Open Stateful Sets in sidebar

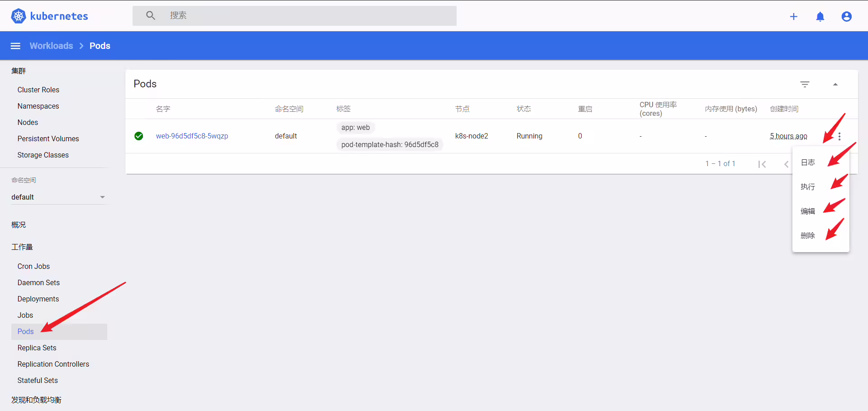point(38,380)
